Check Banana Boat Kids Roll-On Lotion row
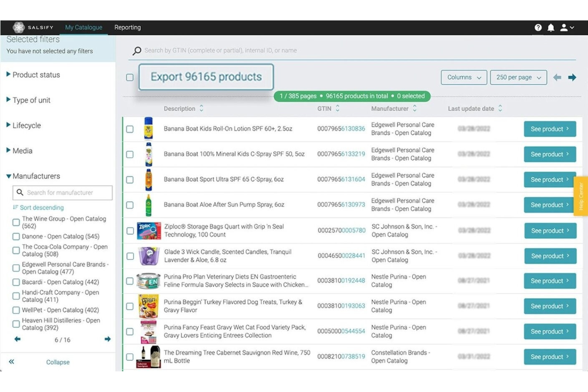This screenshot has width=588, height=392. coord(130,129)
